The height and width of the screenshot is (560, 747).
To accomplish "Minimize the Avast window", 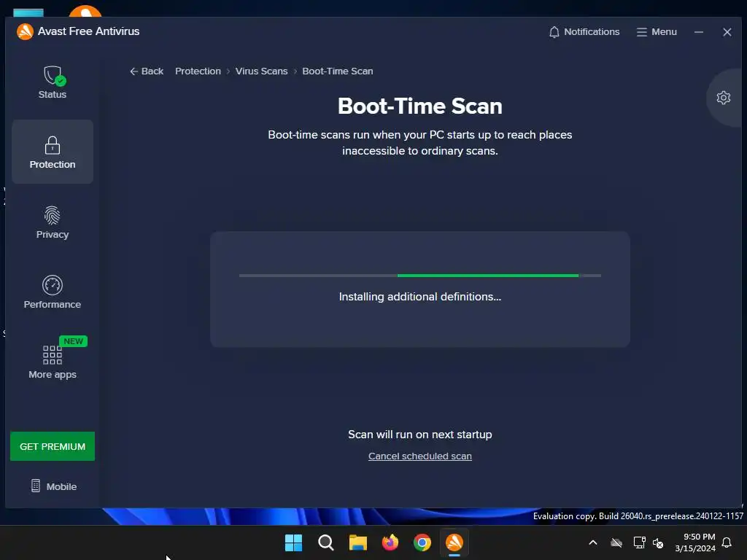I will (698, 32).
